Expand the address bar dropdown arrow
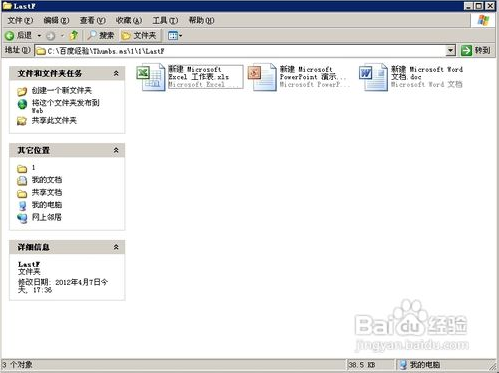 (x=450, y=51)
